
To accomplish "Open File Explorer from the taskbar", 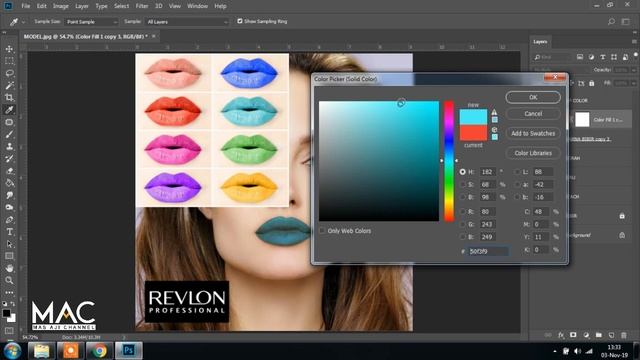I will tap(41, 351).
